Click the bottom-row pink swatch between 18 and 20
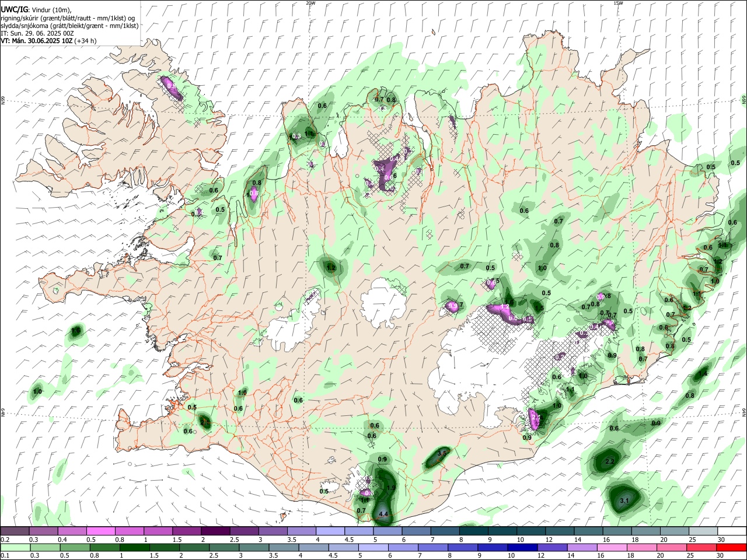The height and width of the screenshot is (560, 747). pyautogui.click(x=641, y=547)
